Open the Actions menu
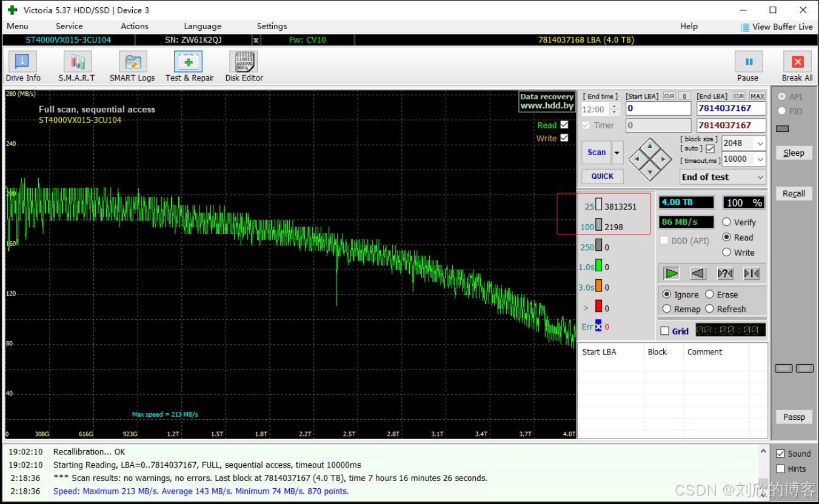The image size is (819, 504). [x=135, y=26]
